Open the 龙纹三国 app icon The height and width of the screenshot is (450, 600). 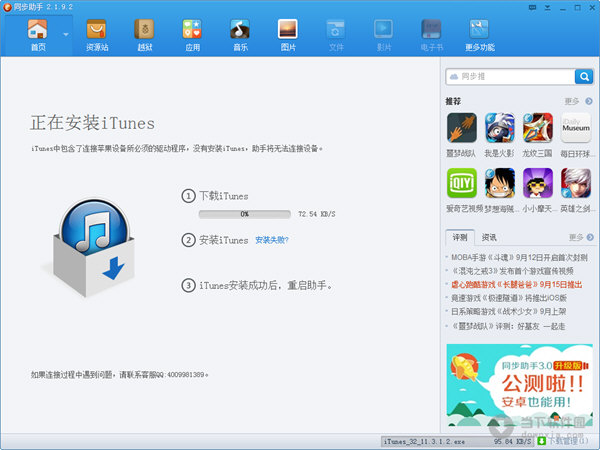[538, 128]
